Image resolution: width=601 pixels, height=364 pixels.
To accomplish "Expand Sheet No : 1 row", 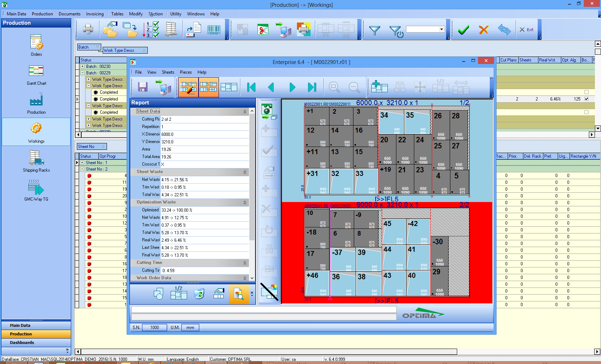I will click(x=82, y=163).
